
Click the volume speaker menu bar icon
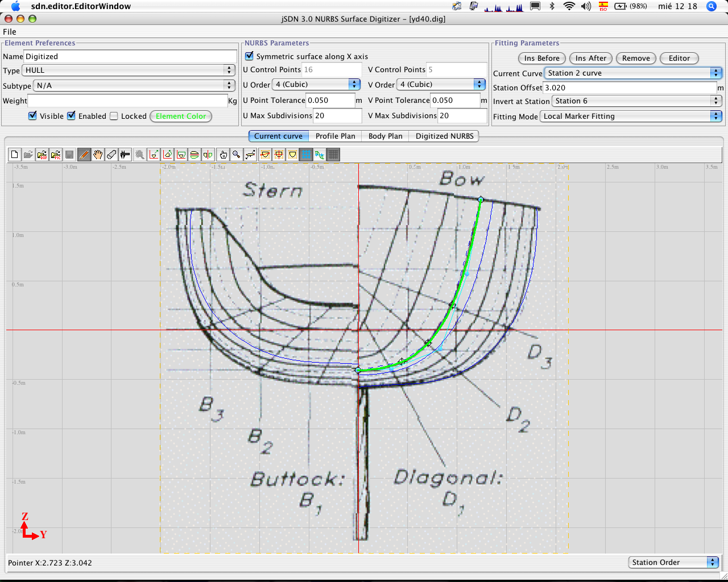coord(586,6)
